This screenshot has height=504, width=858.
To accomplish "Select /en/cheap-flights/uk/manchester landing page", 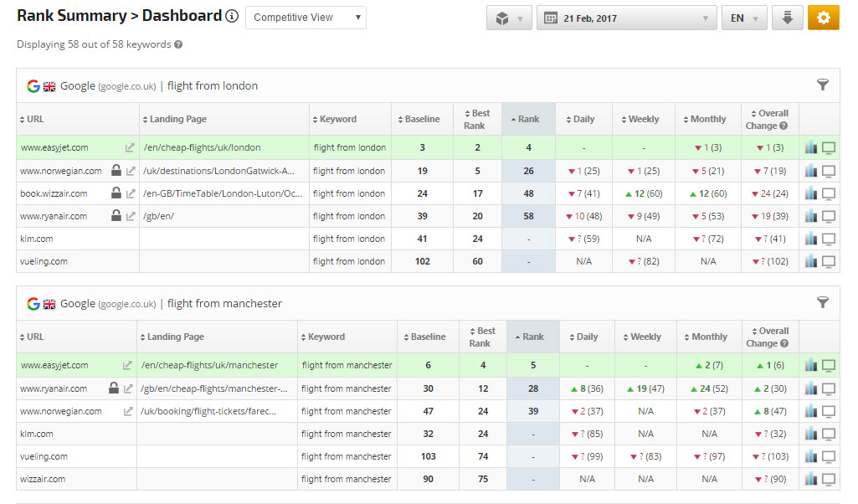I will 209,366.
